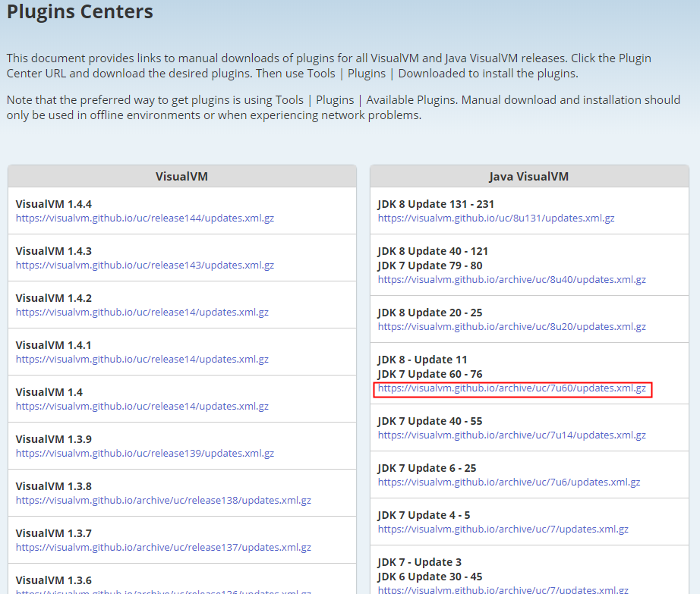
Task: Open the updates link under VisualVM 1.4.2
Action: 142,312
